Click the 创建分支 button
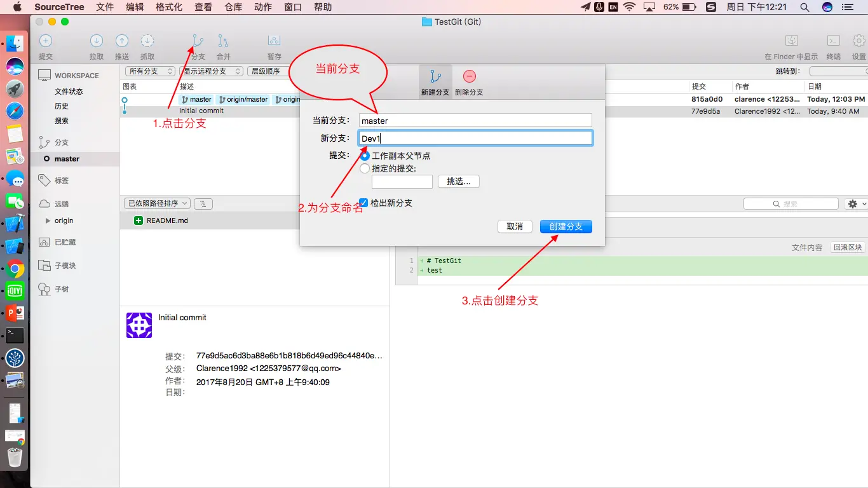 coord(566,227)
